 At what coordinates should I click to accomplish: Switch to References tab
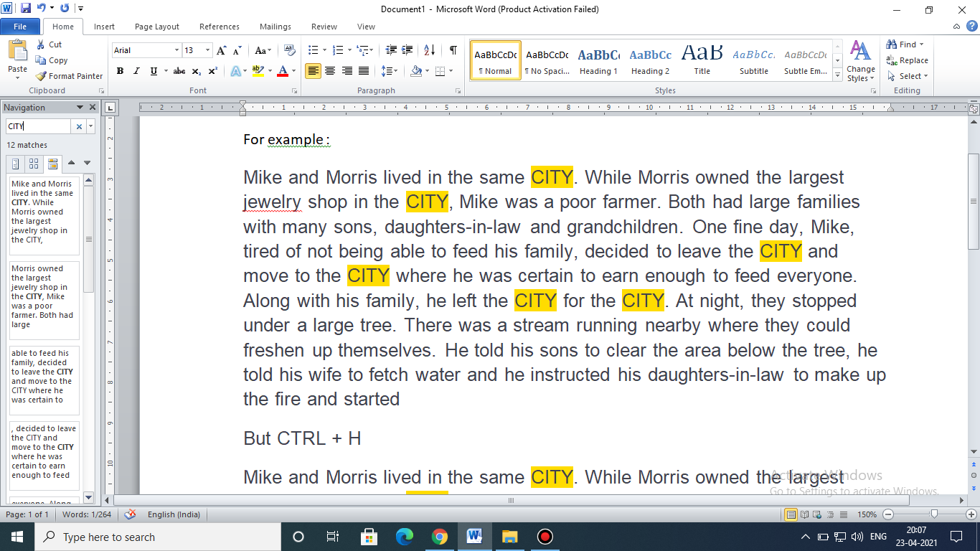coord(220,27)
